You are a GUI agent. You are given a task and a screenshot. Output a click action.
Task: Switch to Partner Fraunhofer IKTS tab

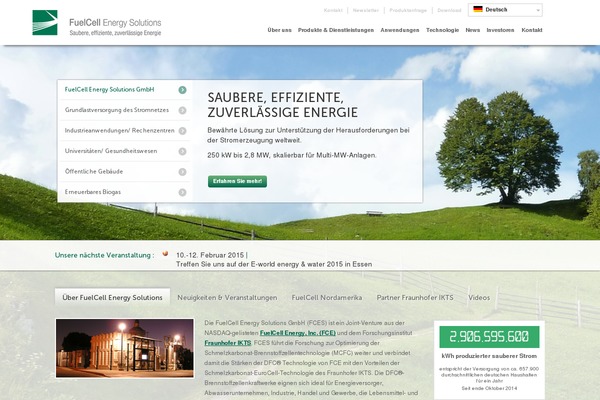point(415,297)
